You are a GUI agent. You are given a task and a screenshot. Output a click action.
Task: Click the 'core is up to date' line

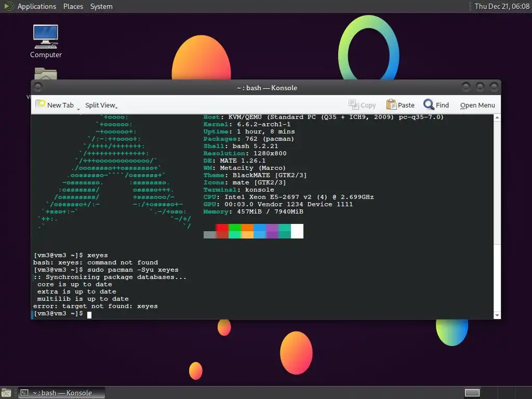[75, 284]
